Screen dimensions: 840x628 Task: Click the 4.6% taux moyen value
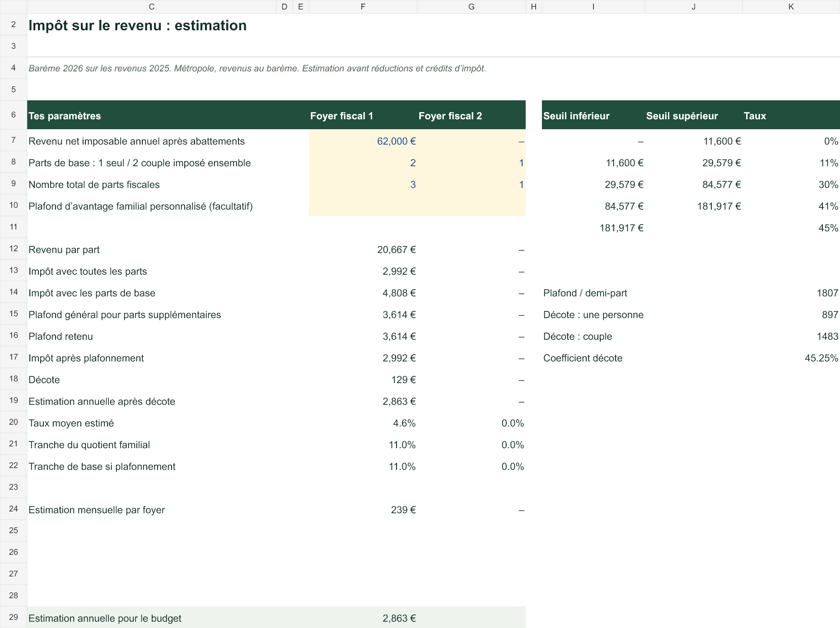click(404, 423)
